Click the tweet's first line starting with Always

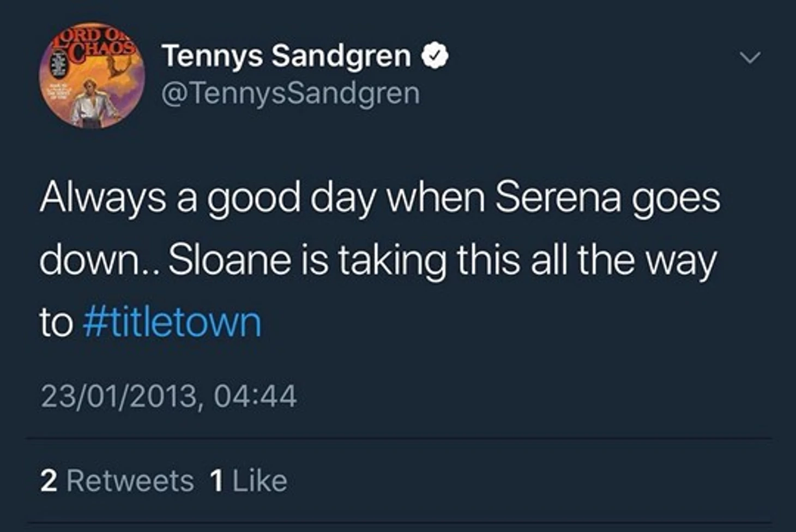(x=379, y=198)
